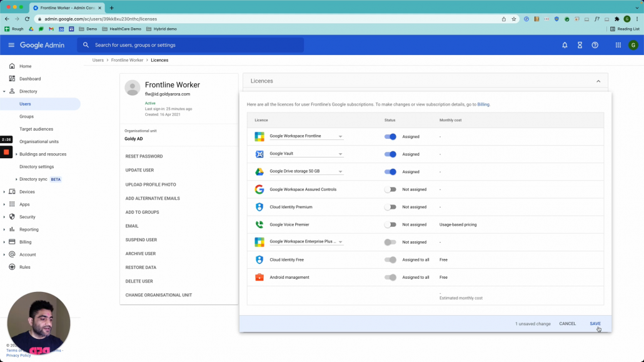Toggle Google Vault licence switch
644x362 pixels.
pyautogui.click(x=390, y=154)
